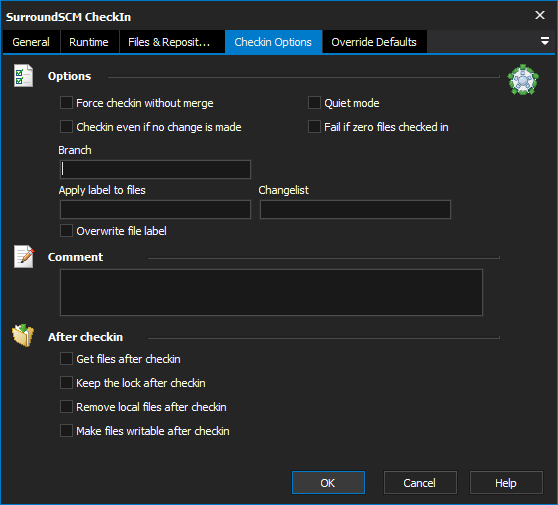Open Help for this dialog
Image resolution: width=558 pixels, height=505 pixels.
tap(506, 483)
